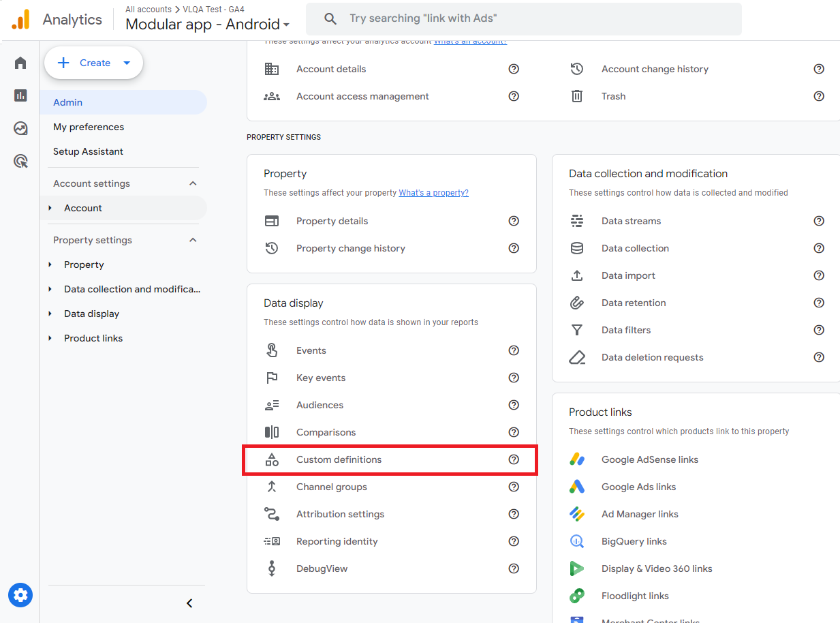840x623 pixels.
Task: Click the search magnifier icon
Action: pos(330,18)
